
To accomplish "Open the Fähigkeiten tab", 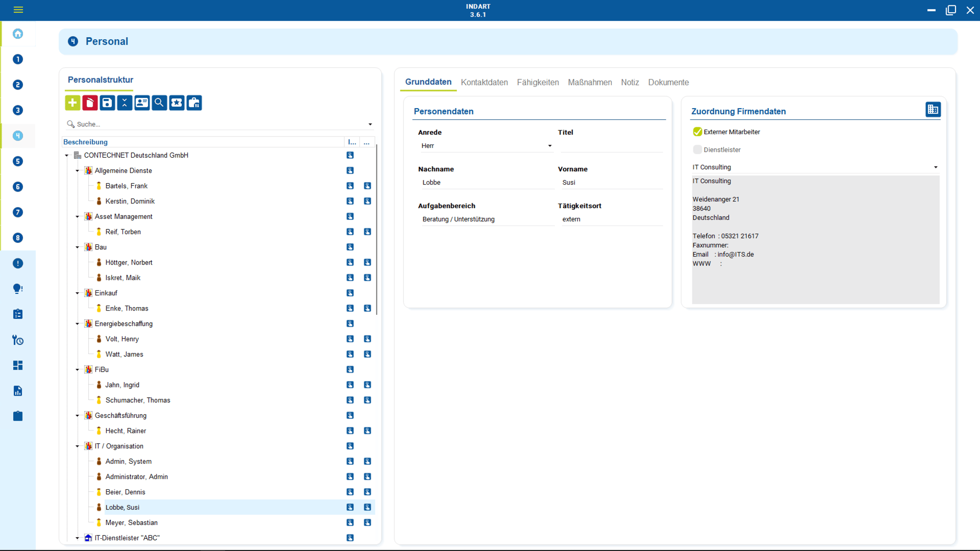I will click(x=538, y=82).
